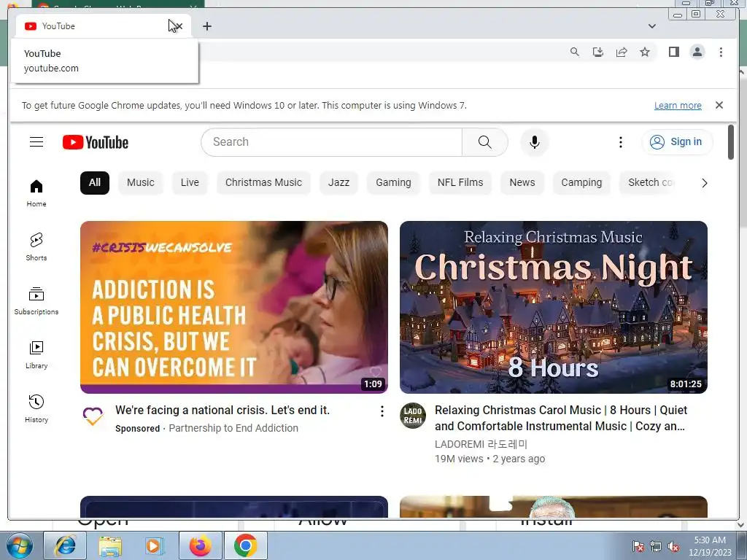Screen dimensions: 747x560
Task: Close the YouTube browser tab
Action: click(x=178, y=26)
